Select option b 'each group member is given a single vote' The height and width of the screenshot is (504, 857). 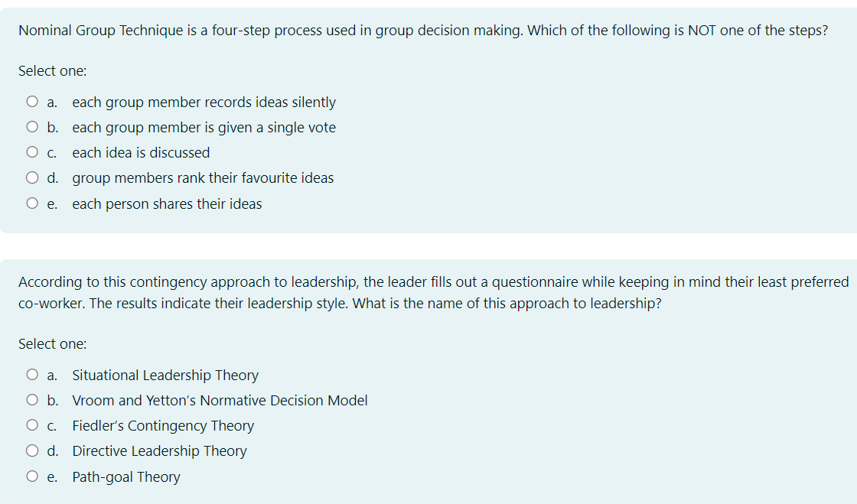(x=32, y=125)
